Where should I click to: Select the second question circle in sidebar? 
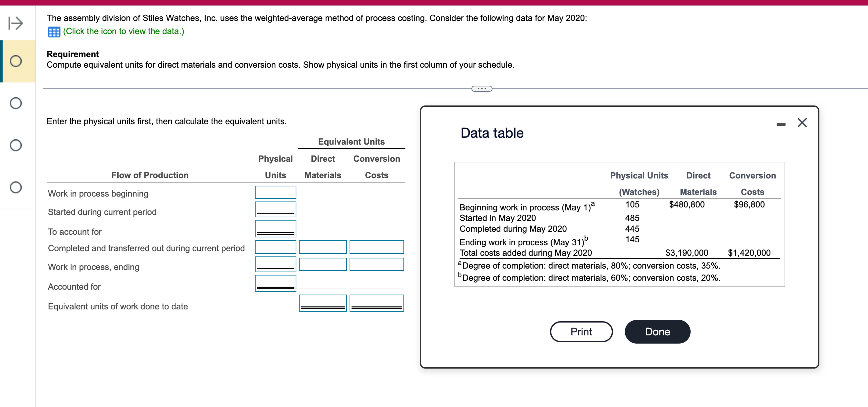(x=16, y=103)
